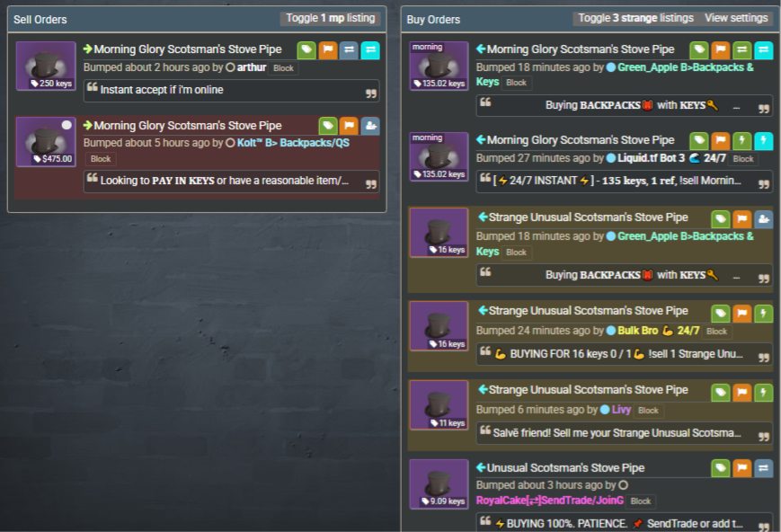Click bright cyan trade arrows icon on arthur's listing

[x=370, y=49]
